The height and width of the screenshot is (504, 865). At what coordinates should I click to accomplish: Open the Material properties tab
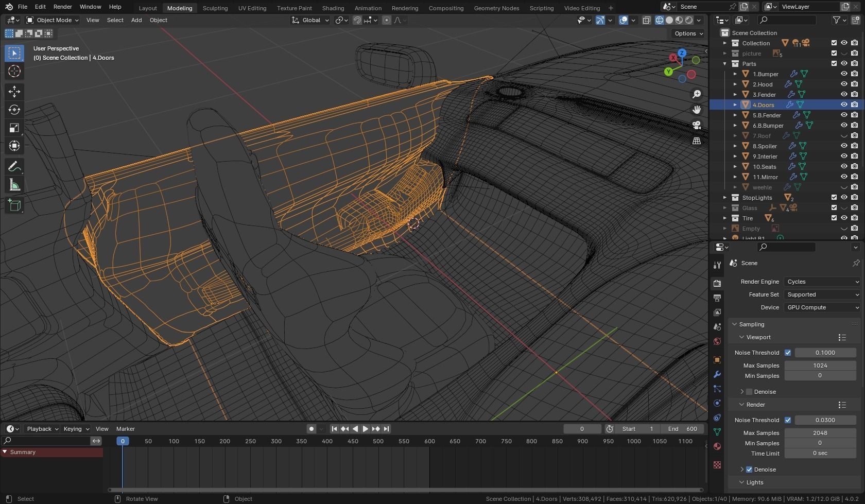pos(717,446)
